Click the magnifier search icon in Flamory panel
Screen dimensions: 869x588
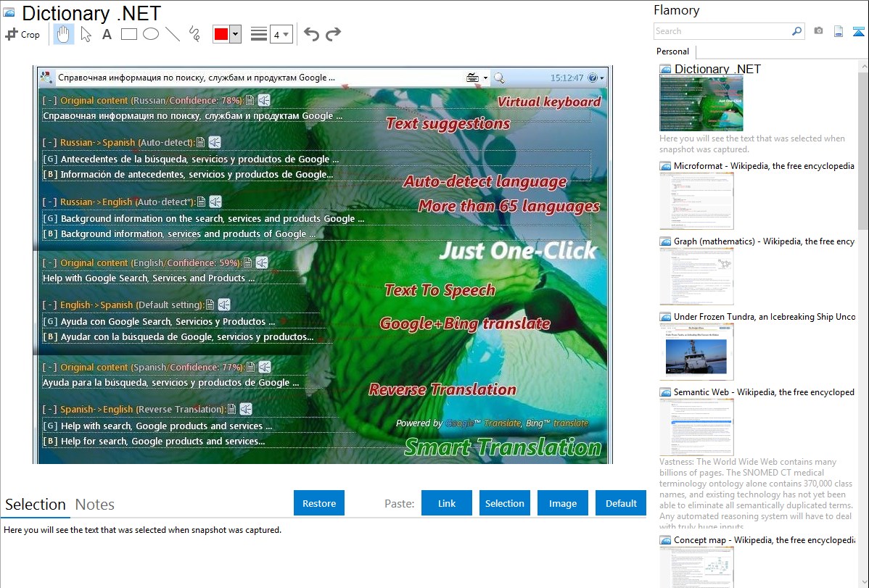click(x=796, y=31)
